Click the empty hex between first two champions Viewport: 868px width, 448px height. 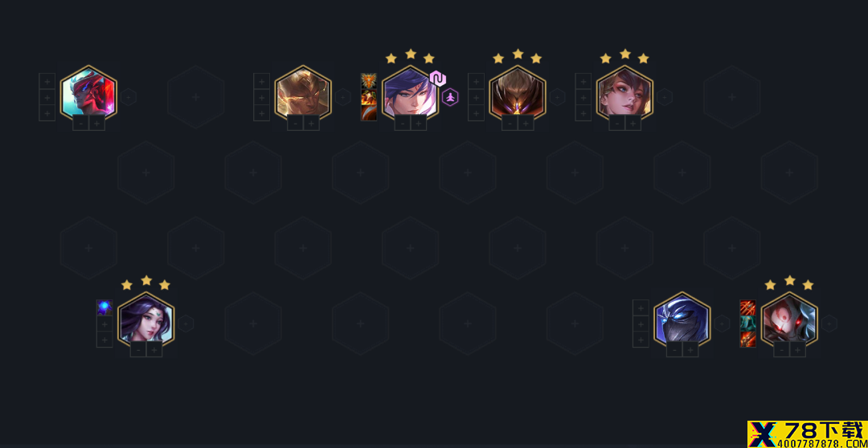point(196,97)
